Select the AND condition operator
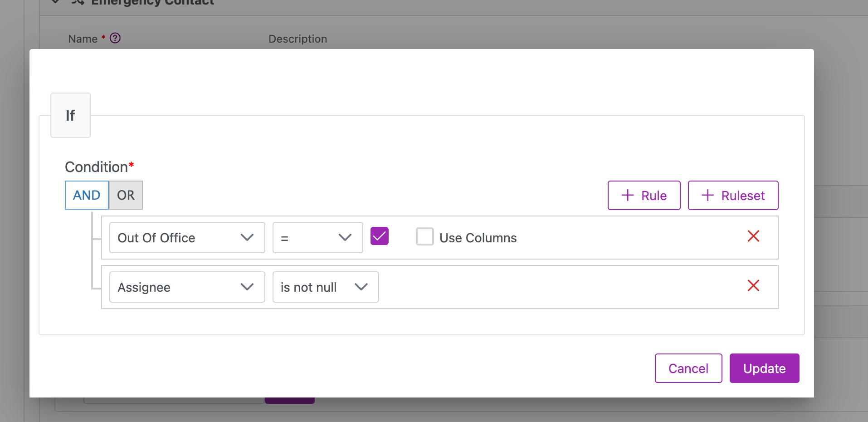Image resolution: width=868 pixels, height=422 pixels. pos(87,195)
